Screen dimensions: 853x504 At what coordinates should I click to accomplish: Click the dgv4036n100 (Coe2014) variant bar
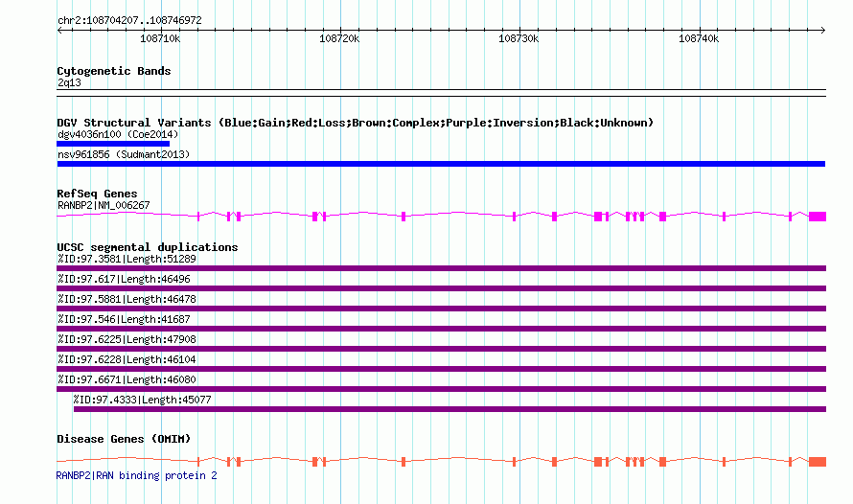[113, 144]
